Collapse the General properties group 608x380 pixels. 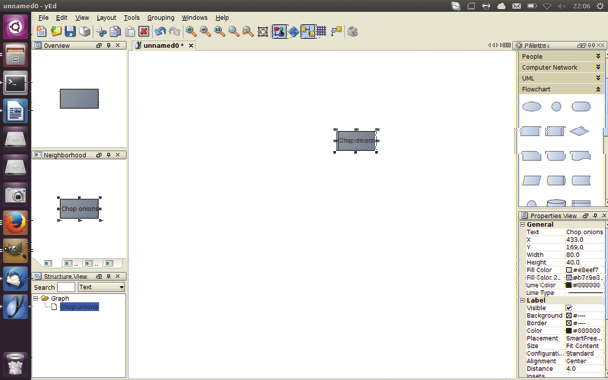click(x=522, y=225)
